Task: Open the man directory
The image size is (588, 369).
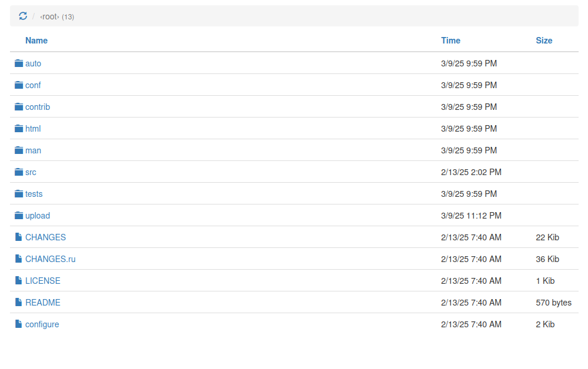Action: [x=33, y=150]
